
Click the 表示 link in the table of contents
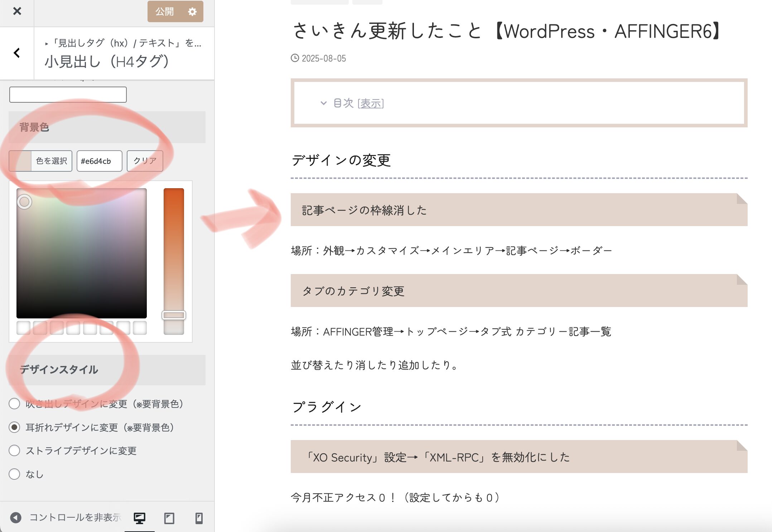(371, 103)
